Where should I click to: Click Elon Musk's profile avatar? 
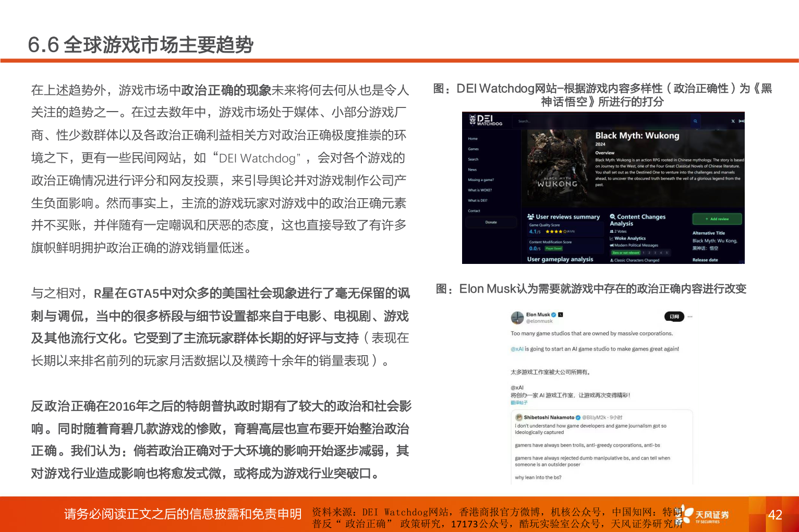tap(517, 318)
